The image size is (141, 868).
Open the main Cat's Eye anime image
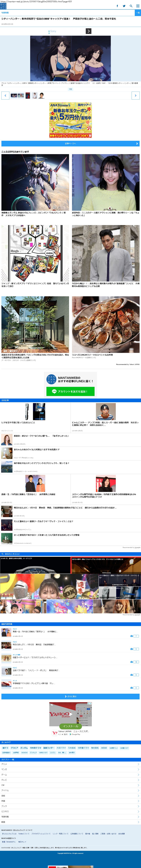coord(71,58)
